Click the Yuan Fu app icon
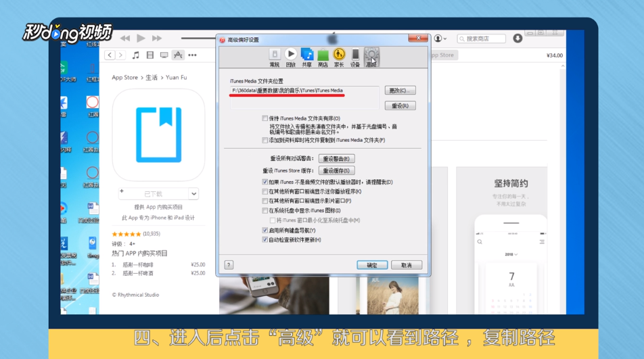Screen dimensions: 644x359 click(x=158, y=135)
